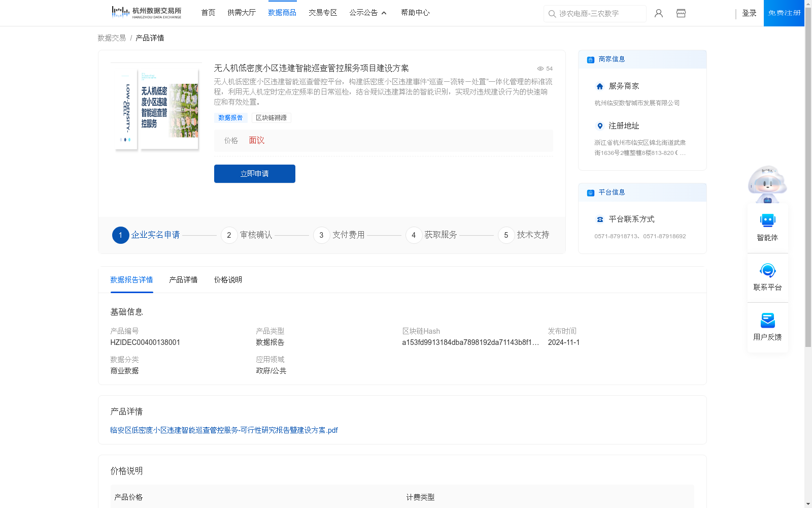Switch to the 数据报告详情 tab

click(131, 280)
